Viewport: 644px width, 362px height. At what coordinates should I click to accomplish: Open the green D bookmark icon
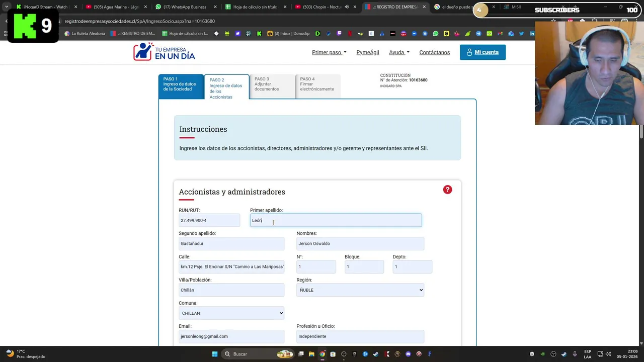tap(318, 34)
